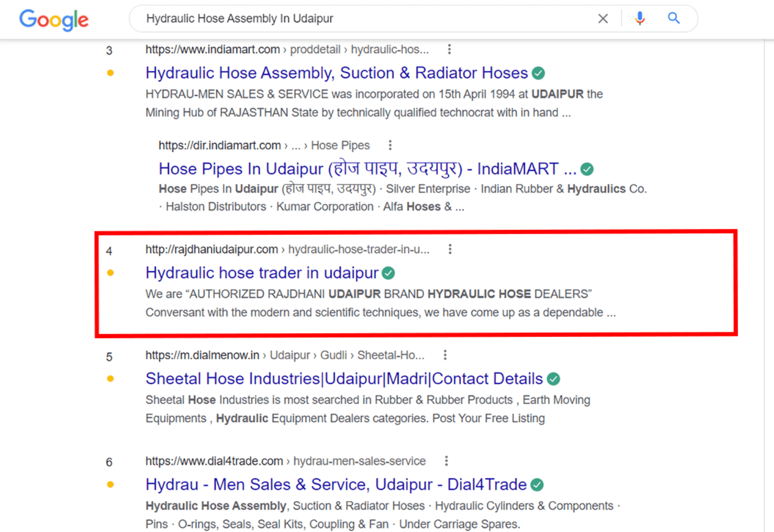The width and height of the screenshot is (774, 532).
Task: Open Hydraulic hose trader in udaipur result
Action: [262, 273]
